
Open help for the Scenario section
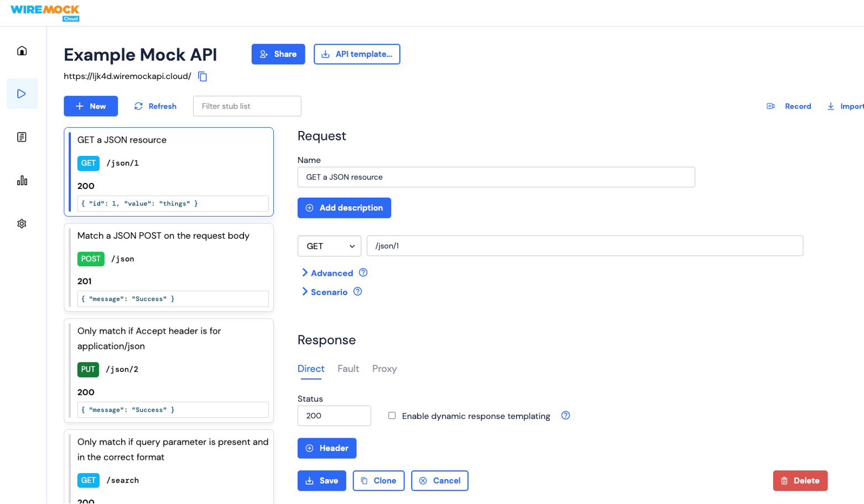click(358, 292)
